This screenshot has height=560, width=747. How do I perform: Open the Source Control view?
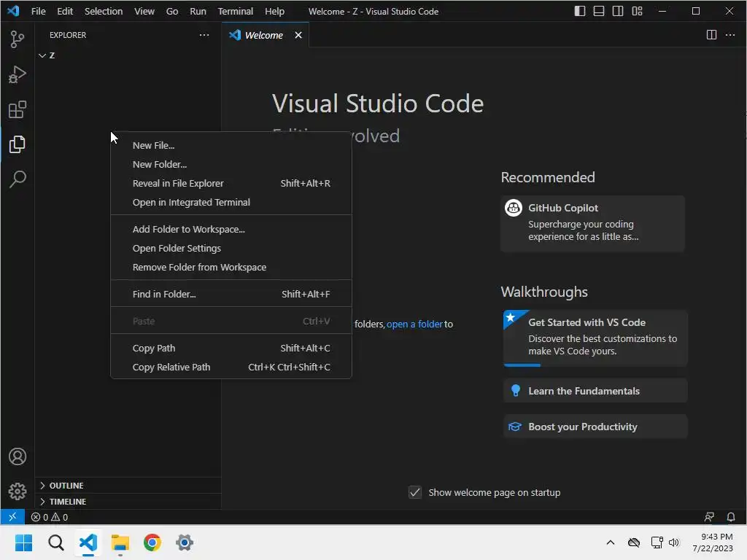(x=18, y=39)
